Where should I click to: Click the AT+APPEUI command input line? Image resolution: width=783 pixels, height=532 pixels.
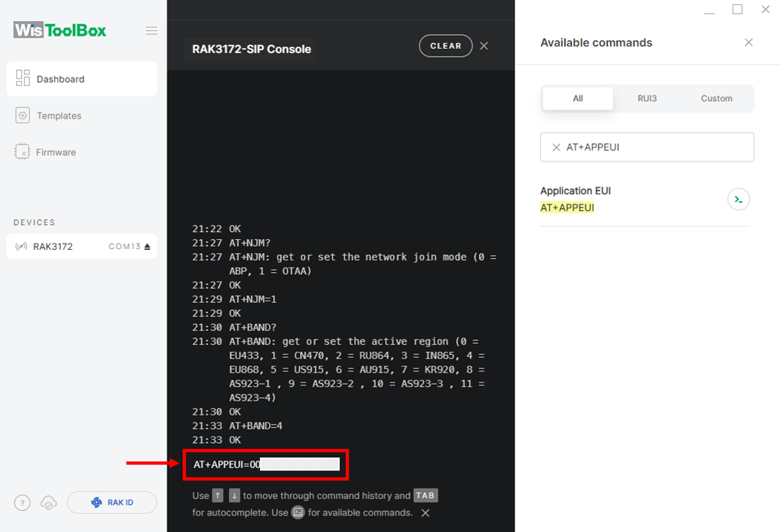coord(266,465)
